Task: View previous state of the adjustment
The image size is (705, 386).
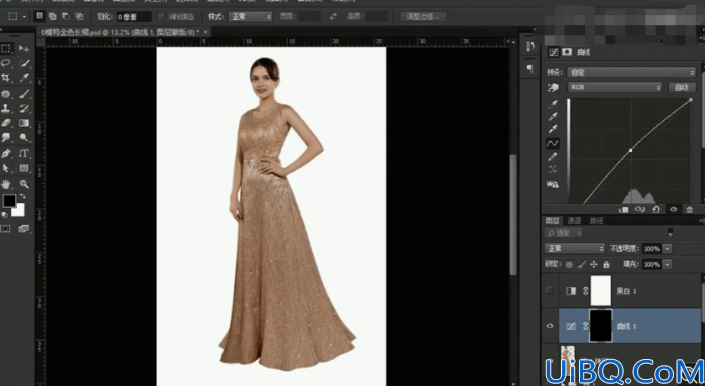Action: 639,209
